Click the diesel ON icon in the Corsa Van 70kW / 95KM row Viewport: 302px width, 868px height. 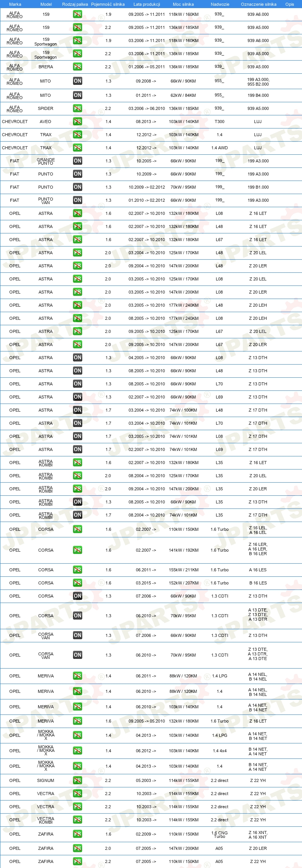click(77, 655)
